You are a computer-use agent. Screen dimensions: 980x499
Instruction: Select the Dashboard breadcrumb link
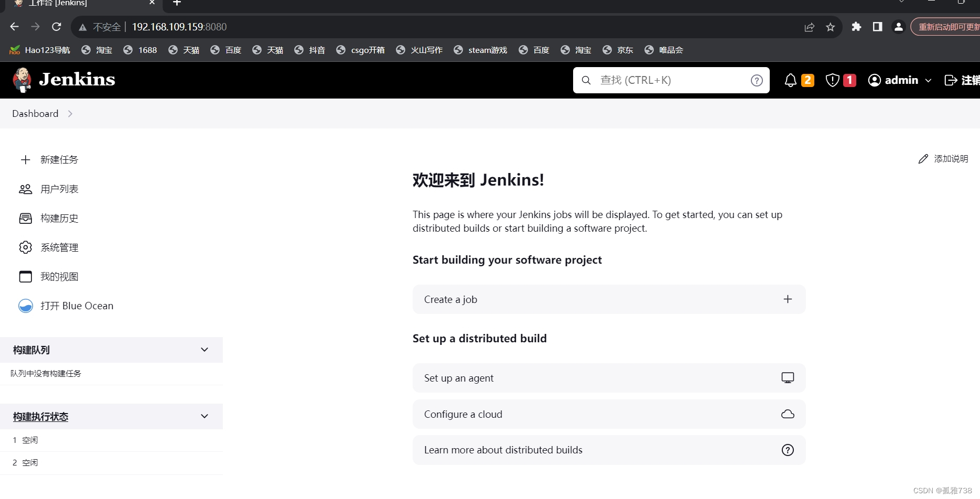(35, 113)
